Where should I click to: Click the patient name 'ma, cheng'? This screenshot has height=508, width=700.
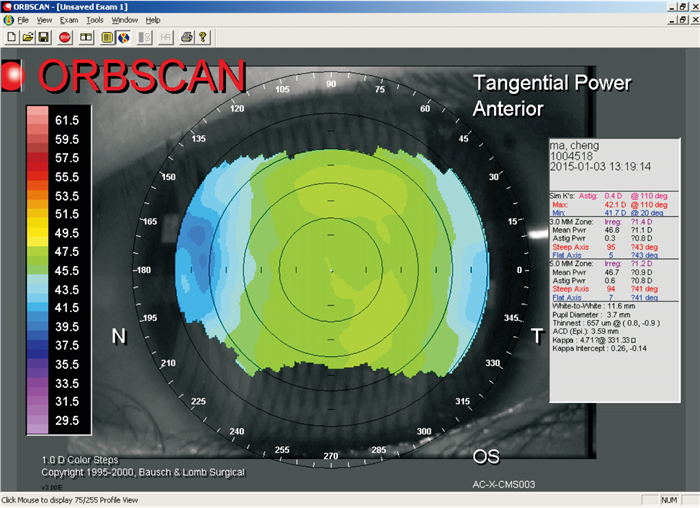(574, 146)
